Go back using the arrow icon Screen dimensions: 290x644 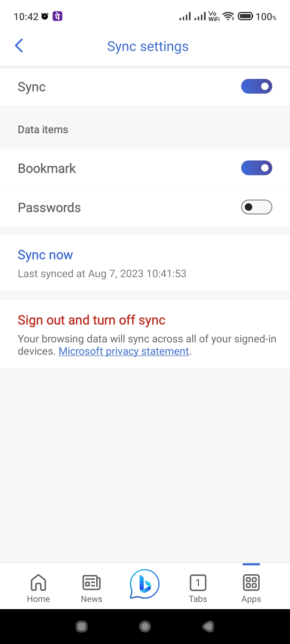19,46
